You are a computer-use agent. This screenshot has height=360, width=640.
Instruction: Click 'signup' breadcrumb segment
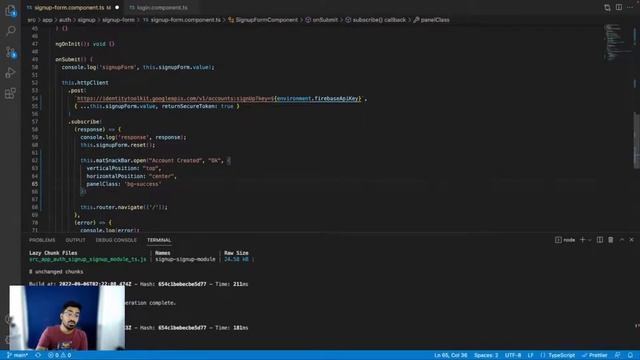(x=87, y=20)
